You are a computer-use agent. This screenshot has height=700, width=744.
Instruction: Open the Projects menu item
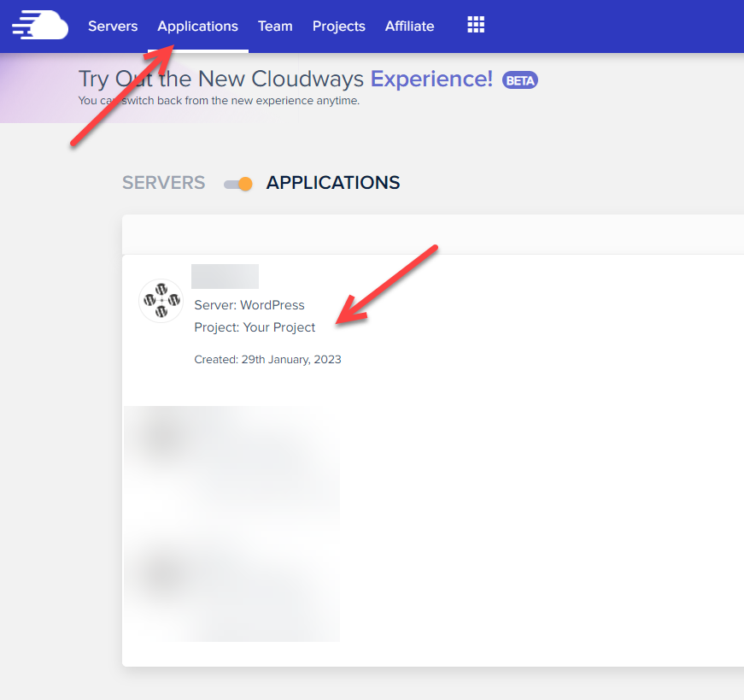point(339,26)
